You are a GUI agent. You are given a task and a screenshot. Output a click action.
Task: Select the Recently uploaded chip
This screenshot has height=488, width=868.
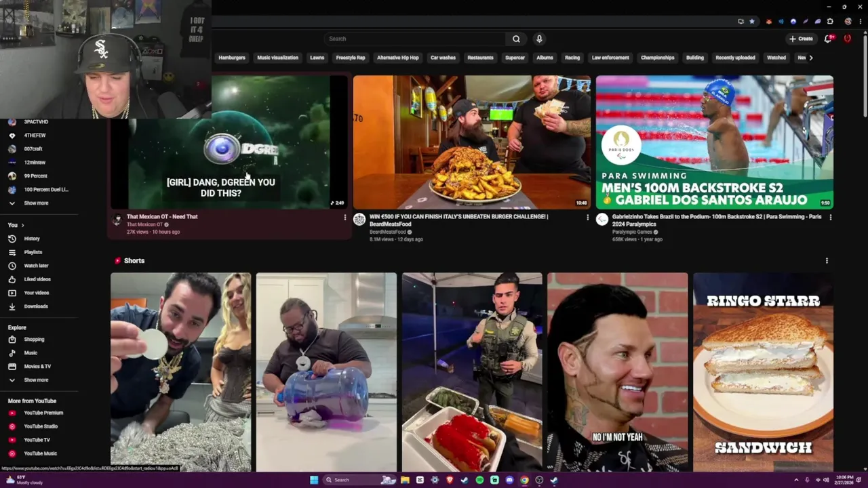(735, 58)
